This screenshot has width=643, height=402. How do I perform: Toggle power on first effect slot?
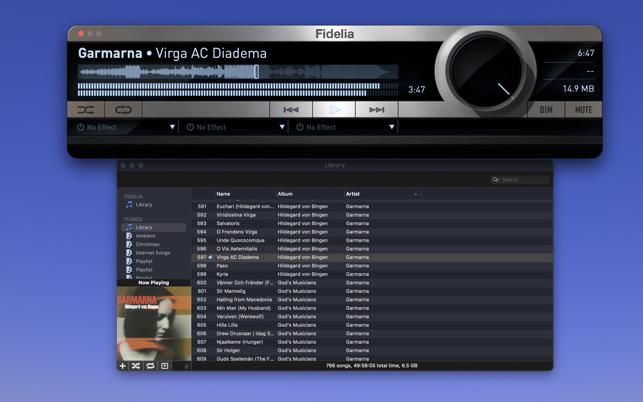point(80,127)
